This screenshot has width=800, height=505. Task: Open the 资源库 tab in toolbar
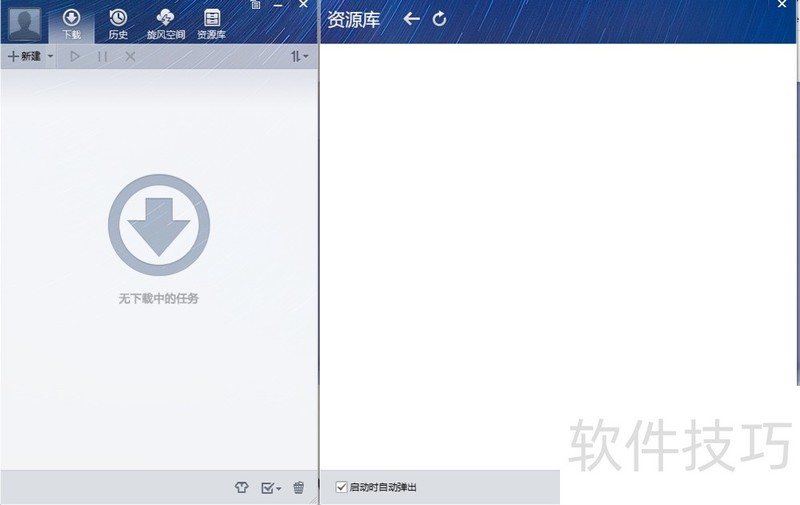pos(211,24)
